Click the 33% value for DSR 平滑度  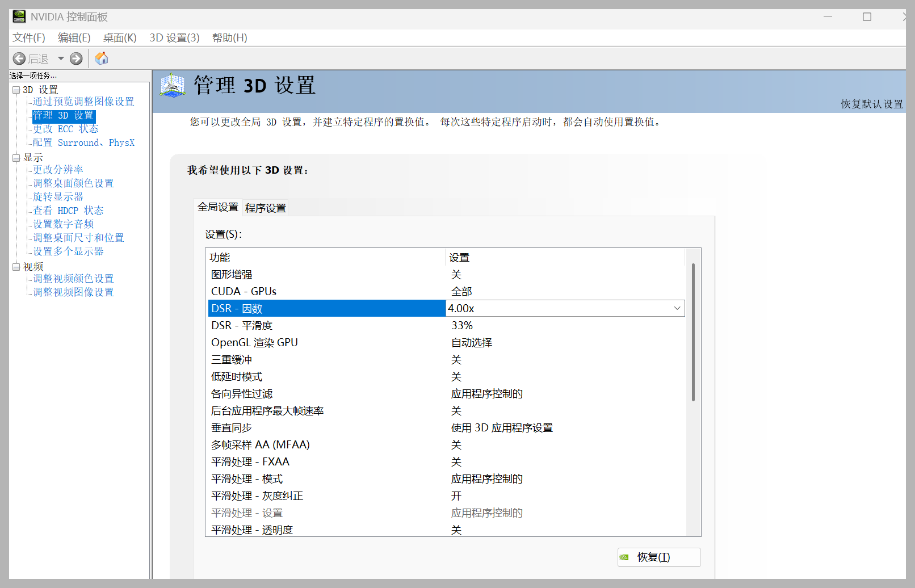tap(462, 325)
